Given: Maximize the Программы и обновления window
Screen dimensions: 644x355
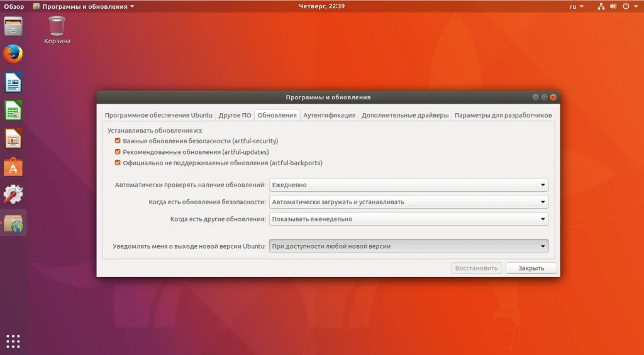Looking at the screenshot, I should (x=544, y=97).
